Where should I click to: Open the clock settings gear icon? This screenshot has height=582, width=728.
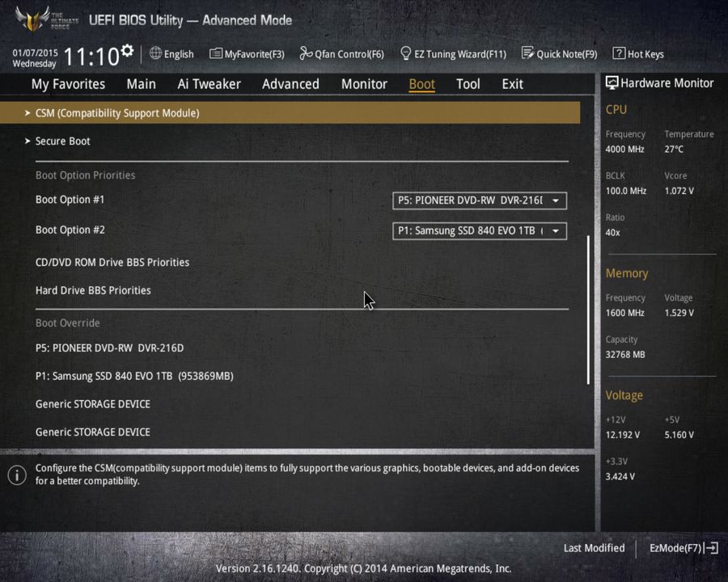pos(127,50)
